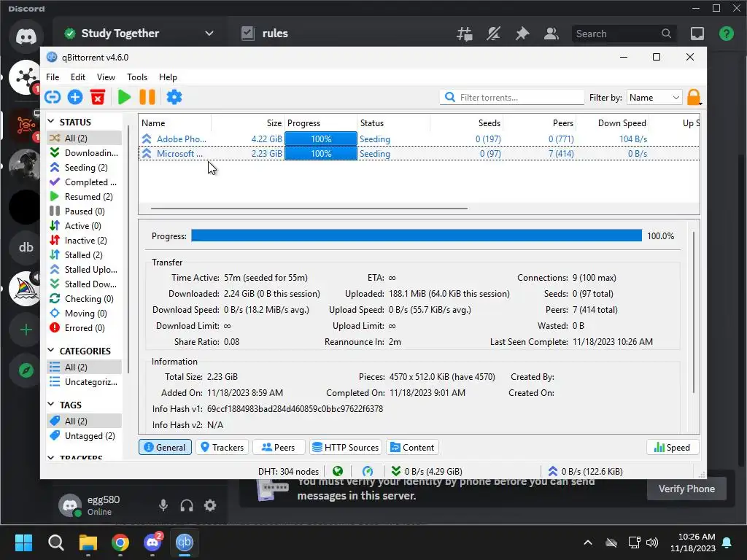Select the Completed status filter
747x560 pixels.
(85, 182)
